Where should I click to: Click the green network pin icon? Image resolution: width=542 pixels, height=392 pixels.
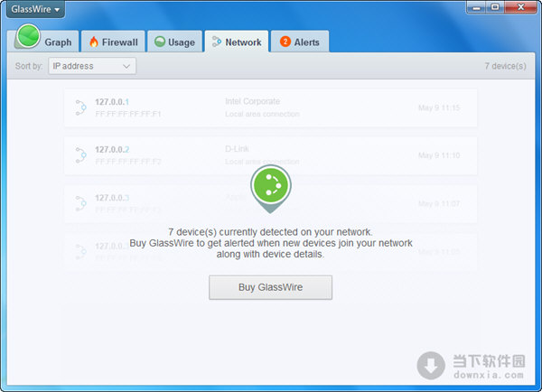pos(271,189)
